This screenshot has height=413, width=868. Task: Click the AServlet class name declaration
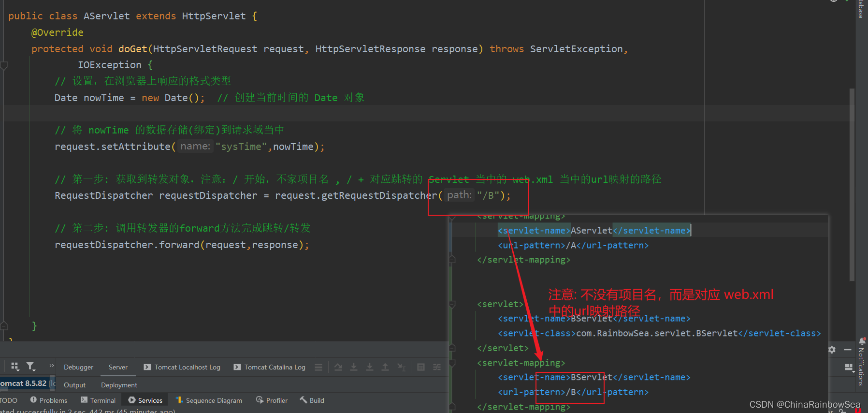(x=107, y=16)
